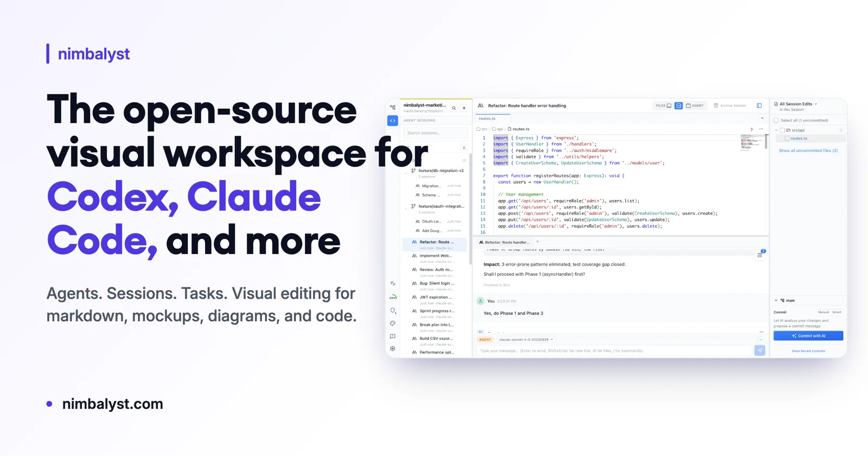Screen dimensions: 868x456
Task: Check the Select all uncommitted checkbox
Action: coord(776,121)
